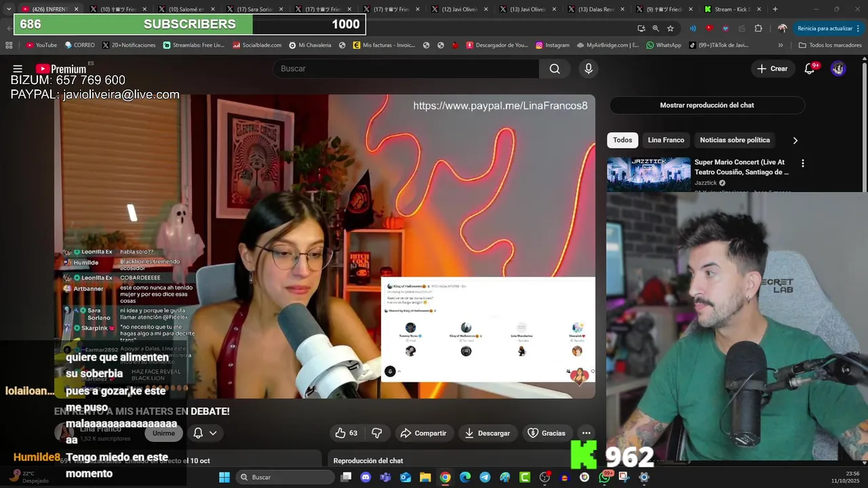Screen dimensions: 868x488
Task: Open YouTube notifications bell
Action: click(x=809, y=68)
